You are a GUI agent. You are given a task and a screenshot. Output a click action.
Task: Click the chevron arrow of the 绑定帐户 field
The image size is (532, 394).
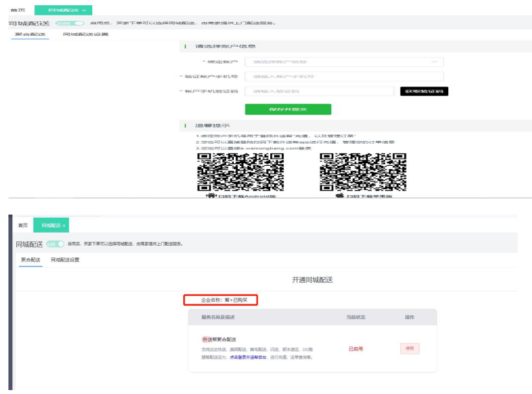(434, 62)
